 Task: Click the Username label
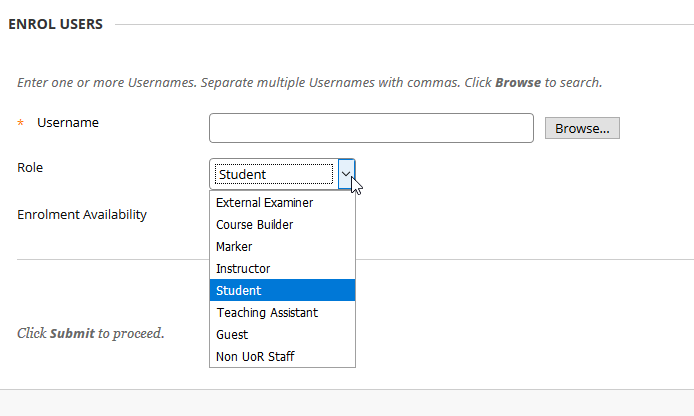68,123
